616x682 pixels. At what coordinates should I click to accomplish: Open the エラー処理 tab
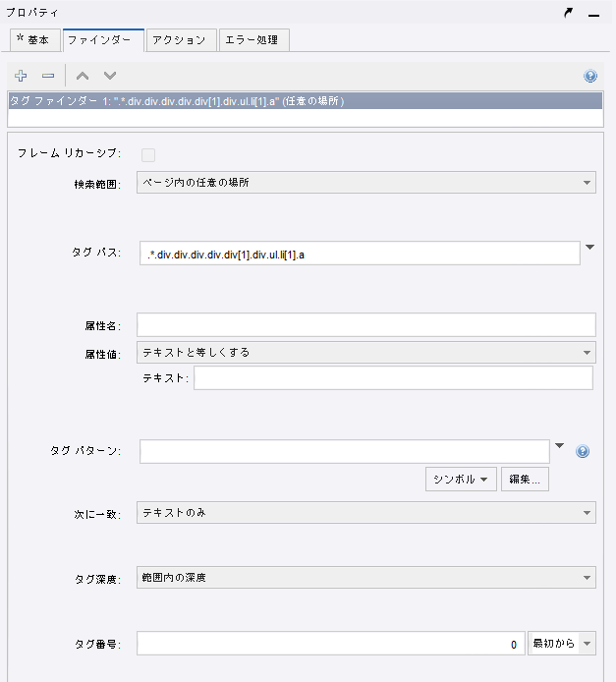254,40
